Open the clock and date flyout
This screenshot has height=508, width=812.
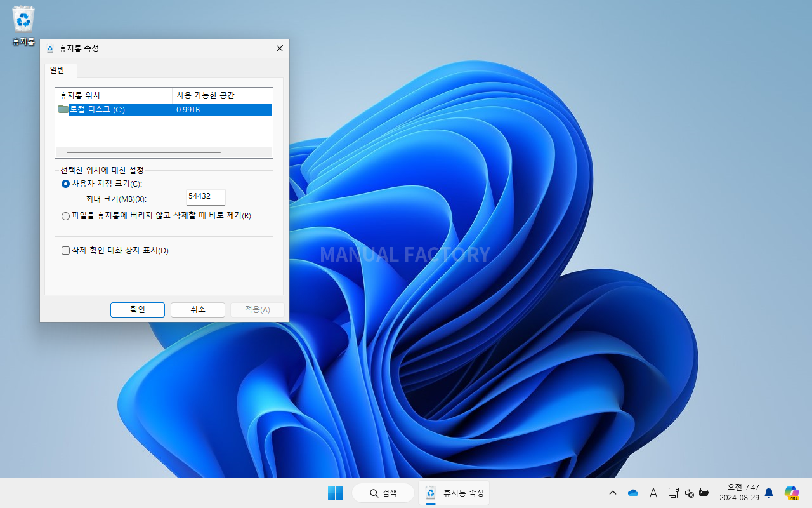click(739, 493)
